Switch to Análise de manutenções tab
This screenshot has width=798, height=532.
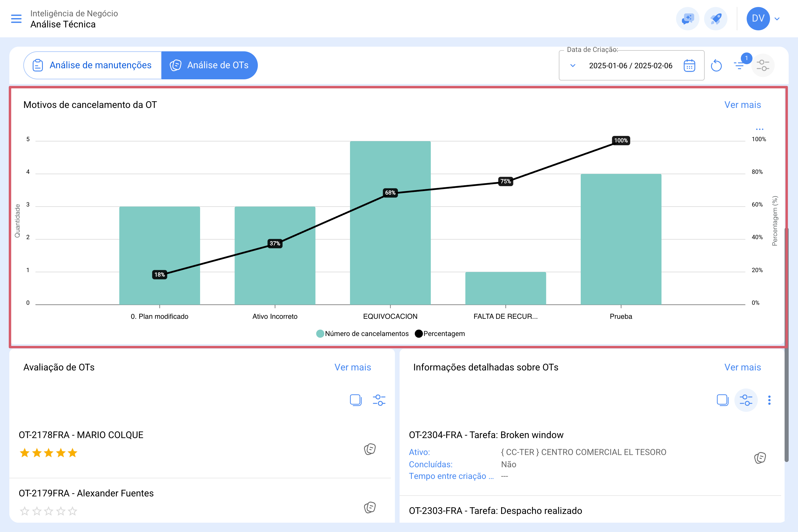coord(93,65)
